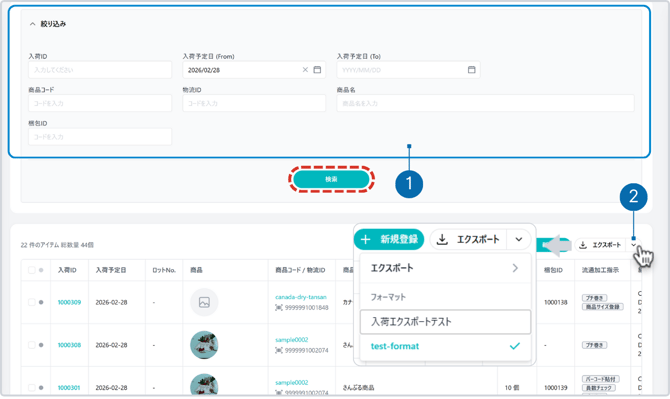
Task: Click the 商品コード / 物流ID column header
Action: point(300,270)
